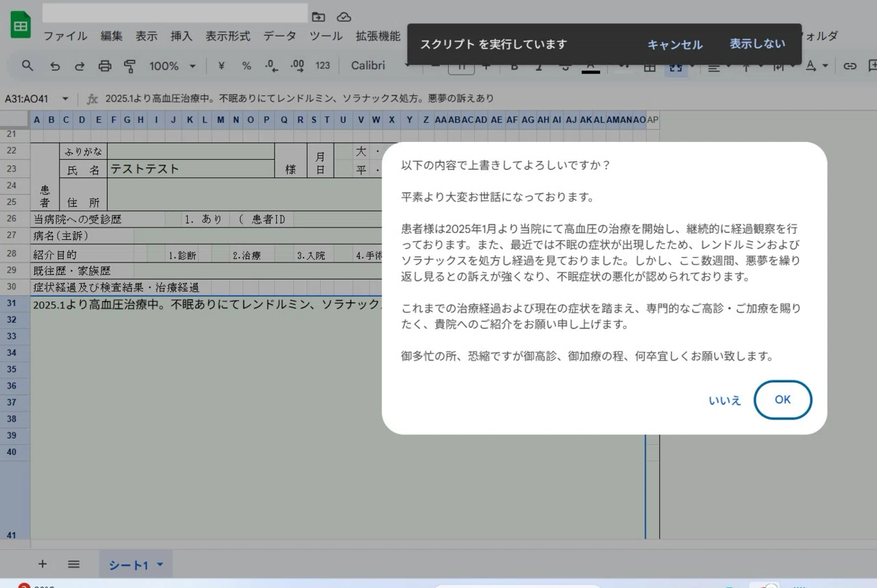Image resolution: width=877 pixels, height=588 pixels.
Task: Open the 表示形式 menu
Action: pyautogui.click(x=228, y=36)
